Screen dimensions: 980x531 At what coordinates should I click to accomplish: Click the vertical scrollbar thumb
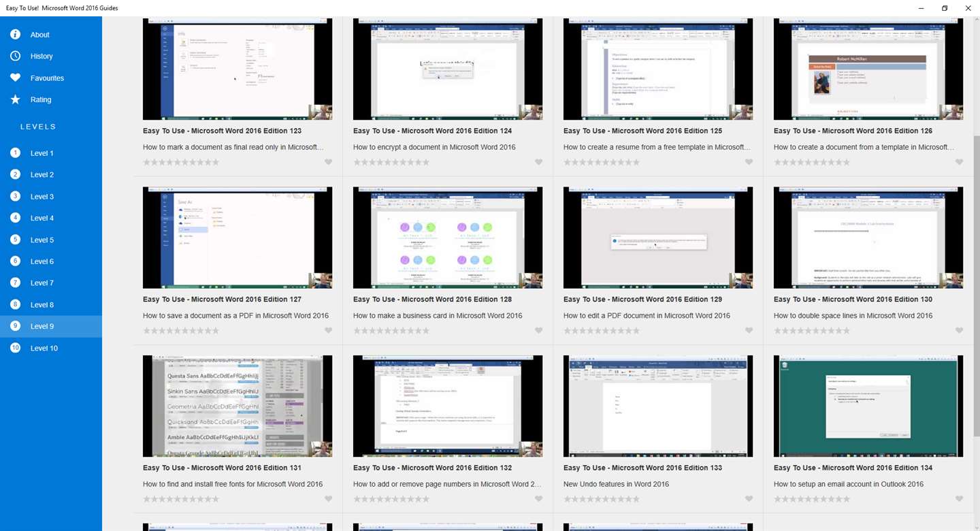[976, 286]
